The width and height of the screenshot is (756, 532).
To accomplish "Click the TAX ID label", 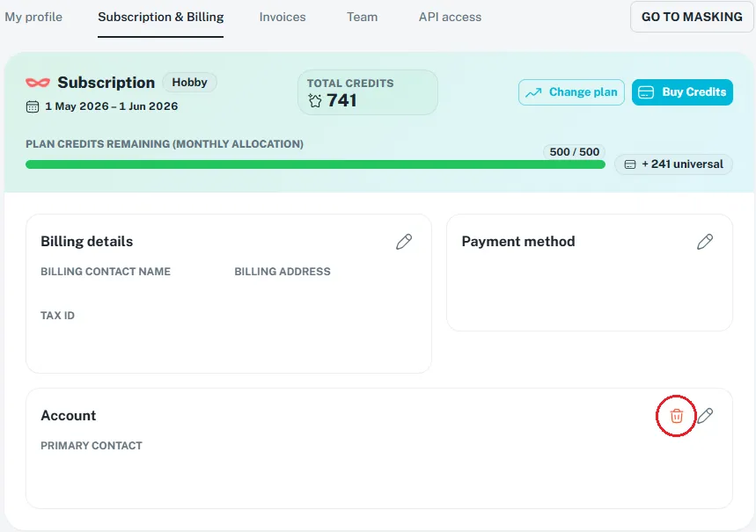I will tap(57, 316).
